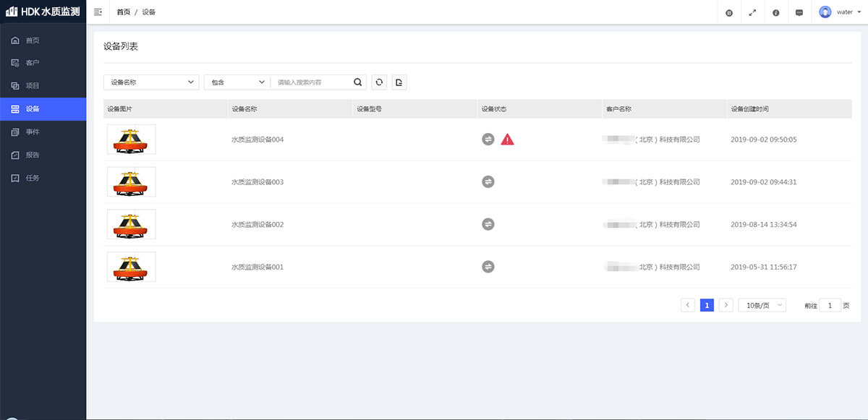The width and height of the screenshot is (868, 420).
Task: Click the fullscreen expand arrows icon
Action: 752,12
